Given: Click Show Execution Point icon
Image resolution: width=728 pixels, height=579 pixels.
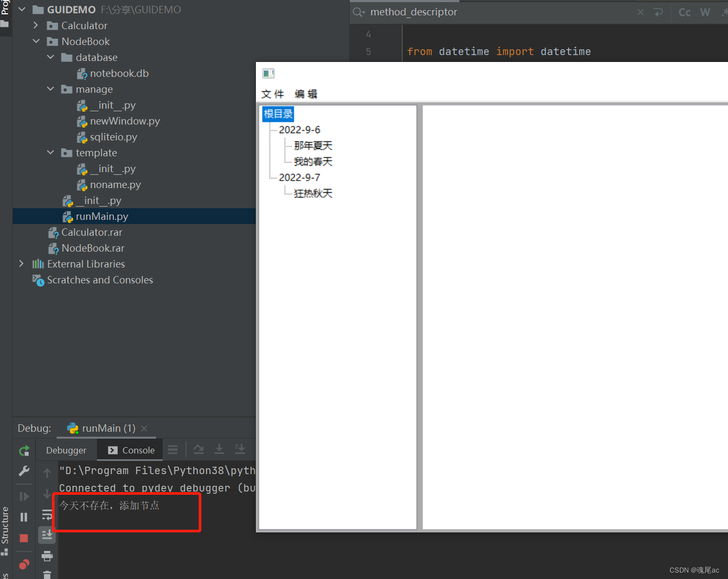Looking at the screenshot, I should [x=199, y=450].
